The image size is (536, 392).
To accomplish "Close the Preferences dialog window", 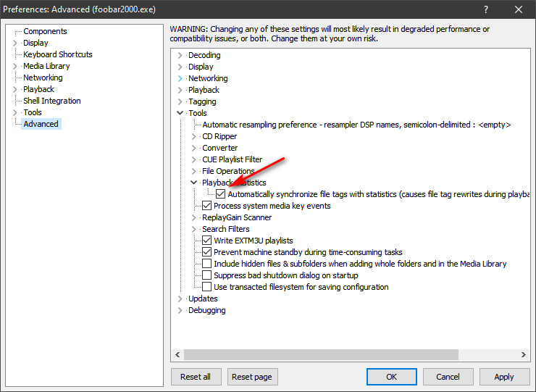I will (518, 9).
